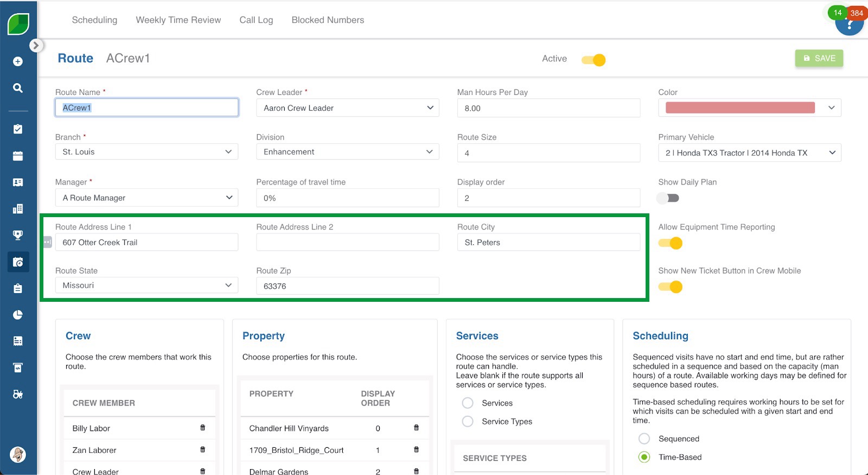
Task: Delete Zan Laborer from crew
Action: click(203, 449)
